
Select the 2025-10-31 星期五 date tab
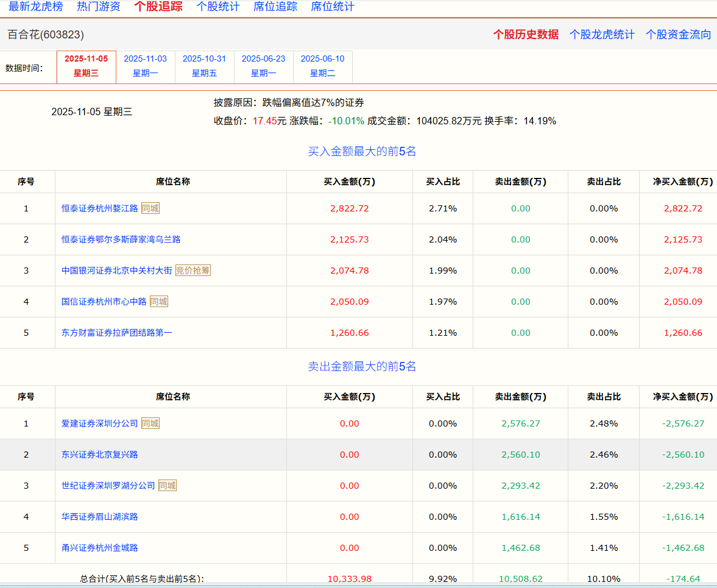click(204, 66)
